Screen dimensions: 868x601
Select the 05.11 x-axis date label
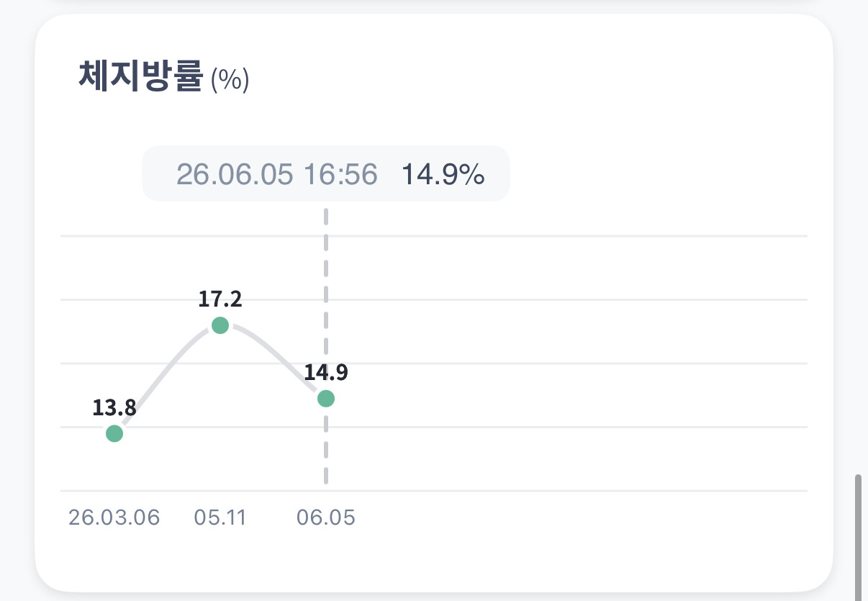click(x=220, y=518)
